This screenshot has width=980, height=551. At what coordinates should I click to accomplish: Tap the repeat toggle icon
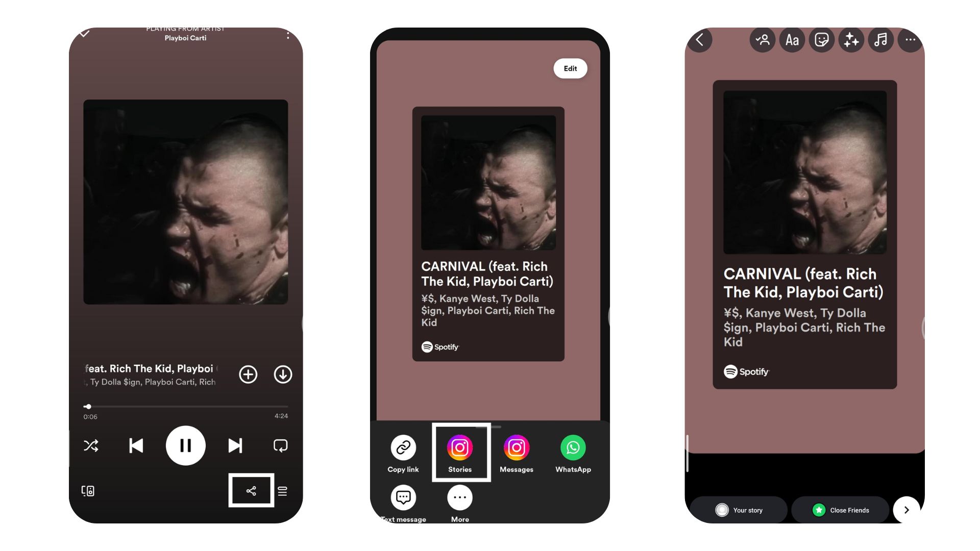[x=281, y=445]
